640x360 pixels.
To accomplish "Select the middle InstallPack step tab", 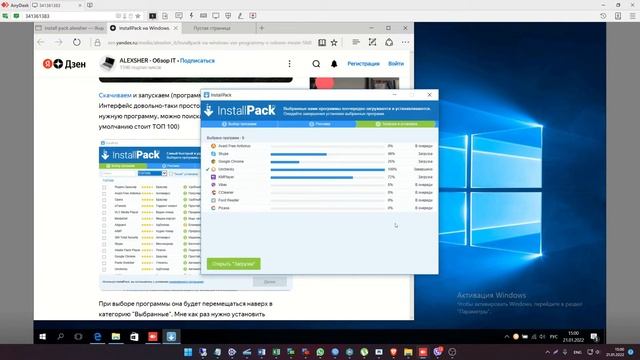I will (317, 124).
